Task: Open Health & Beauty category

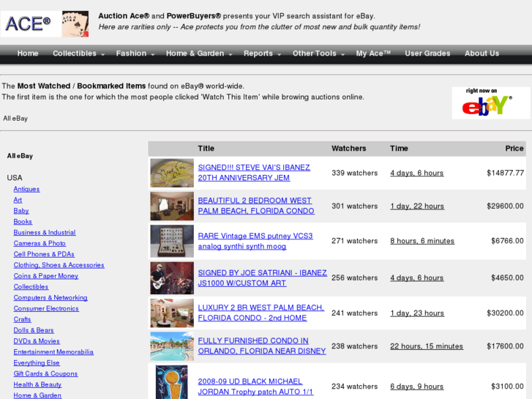Action: (x=37, y=384)
